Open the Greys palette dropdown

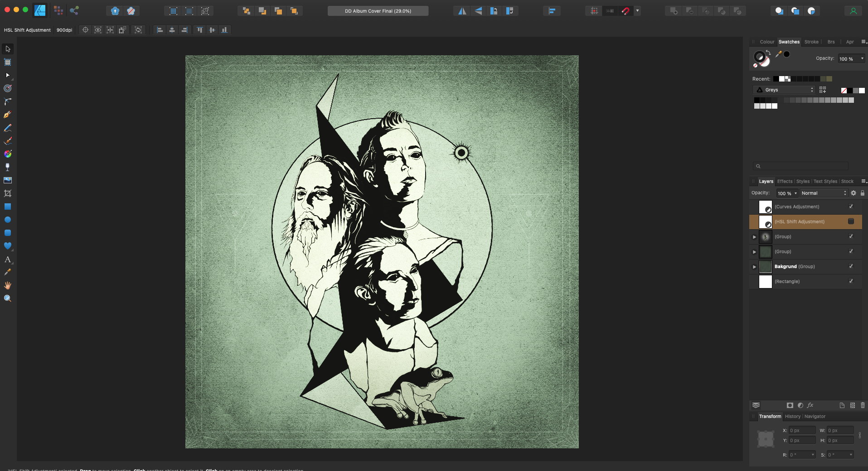click(784, 90)
